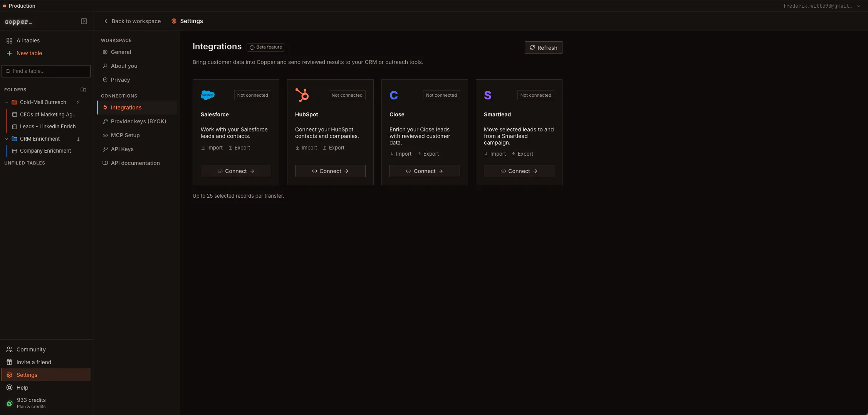Click the Smartlead card Import label

[x=495, y=154]
